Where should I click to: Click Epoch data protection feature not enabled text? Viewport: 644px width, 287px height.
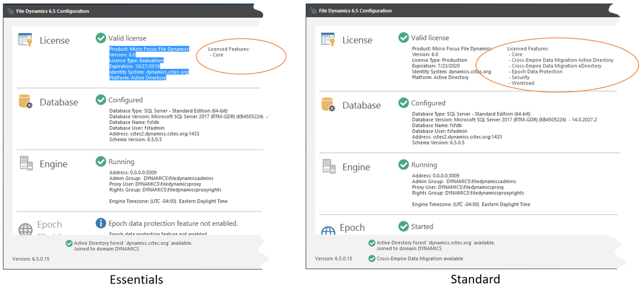point(173,223)
